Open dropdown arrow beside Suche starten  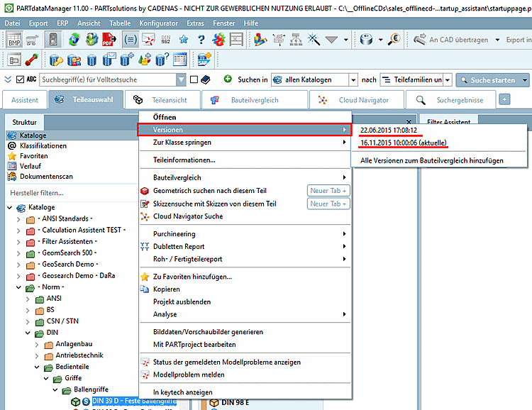tap(525, 80)
